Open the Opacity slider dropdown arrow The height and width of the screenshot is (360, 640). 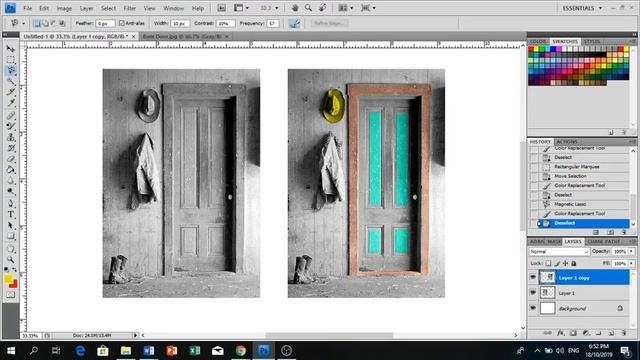631,251
